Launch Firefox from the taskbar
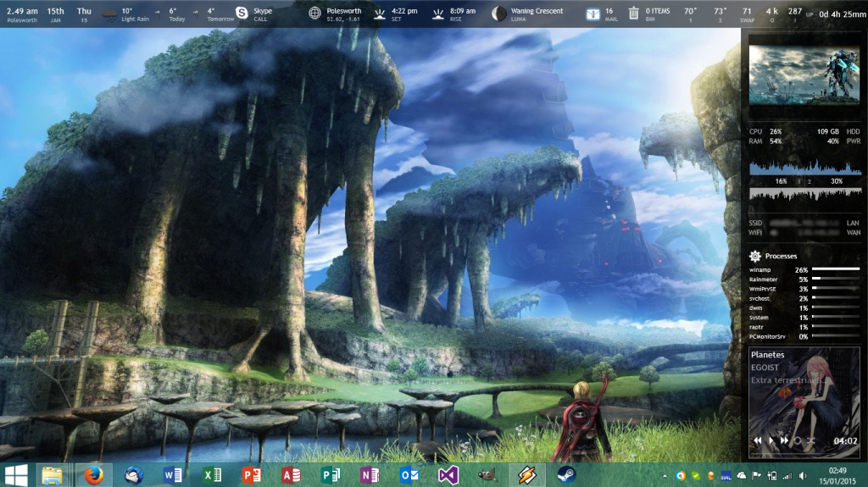Image resolution: width=868 pixels, height=487 pixels. point(93,475)
